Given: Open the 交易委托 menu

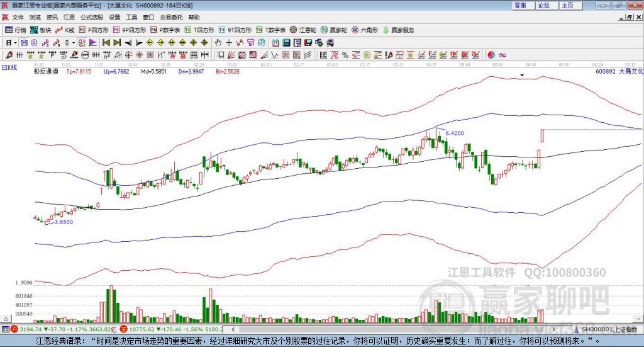Looking at the screenshot, I should (171, 17).
